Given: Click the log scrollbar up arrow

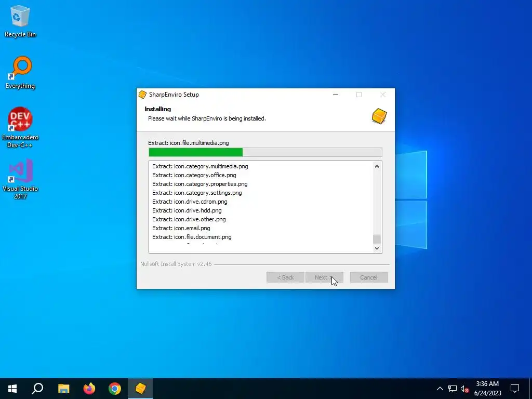Looking at the screenshot, I should [377, 166].
